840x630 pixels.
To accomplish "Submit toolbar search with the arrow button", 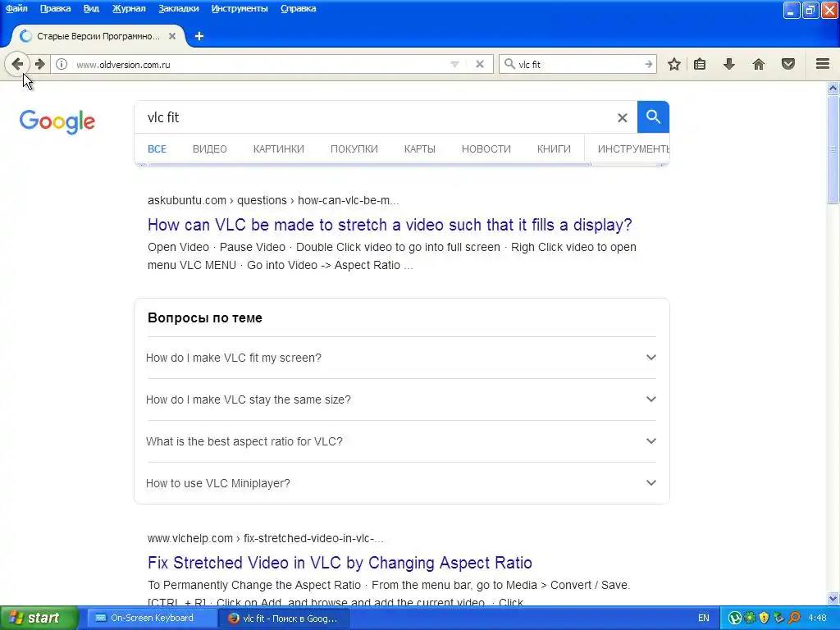I will (649, 64).
